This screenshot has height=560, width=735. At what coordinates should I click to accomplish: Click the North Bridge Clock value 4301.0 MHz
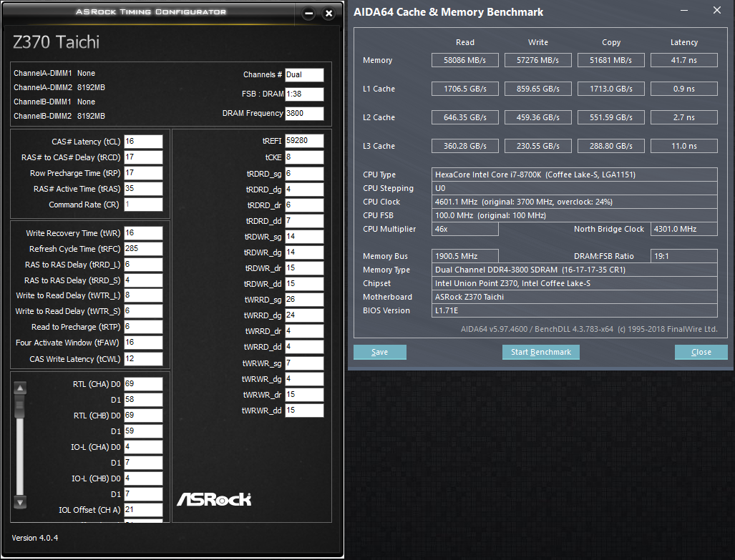[684, 229]
